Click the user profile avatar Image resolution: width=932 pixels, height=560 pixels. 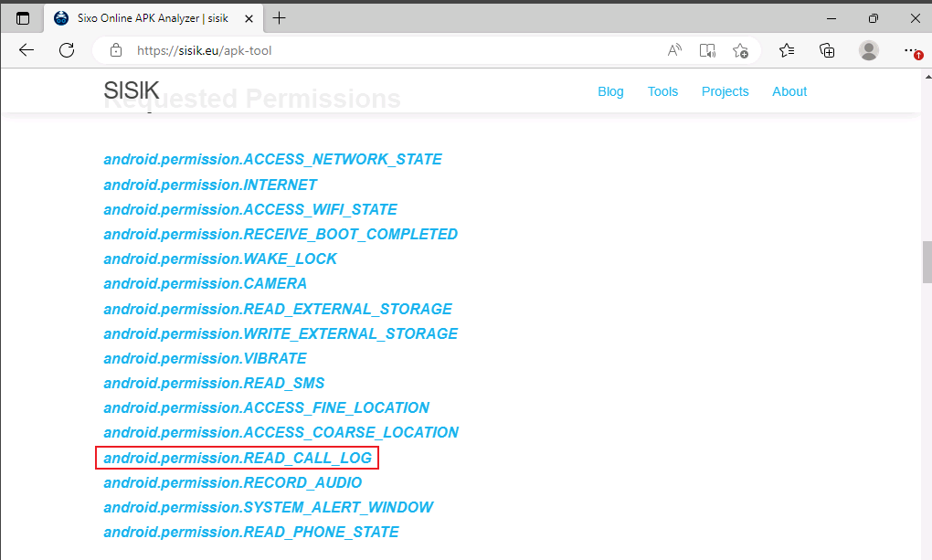[868, 50]
